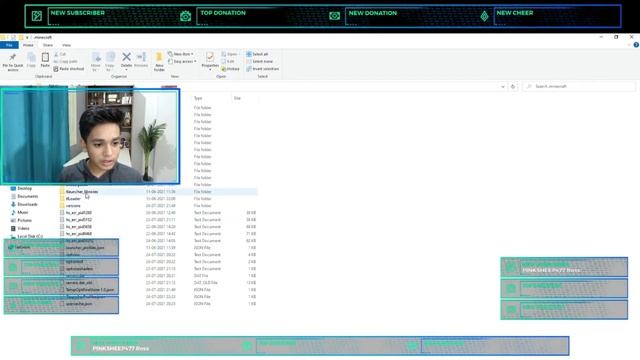Click the webcam overlay thumbnail
The width and height of the screenshot is (640, 360).
coord(90,136)
